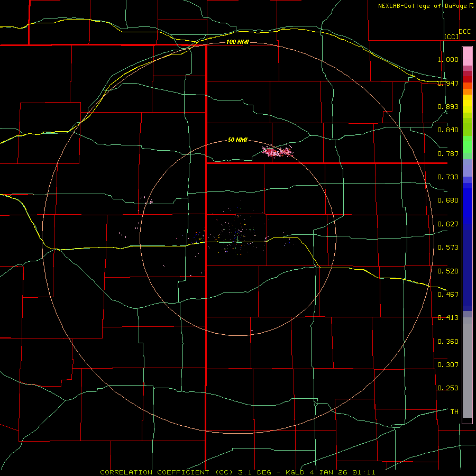Click the 0.680 scale value

(x=448, y=200)
